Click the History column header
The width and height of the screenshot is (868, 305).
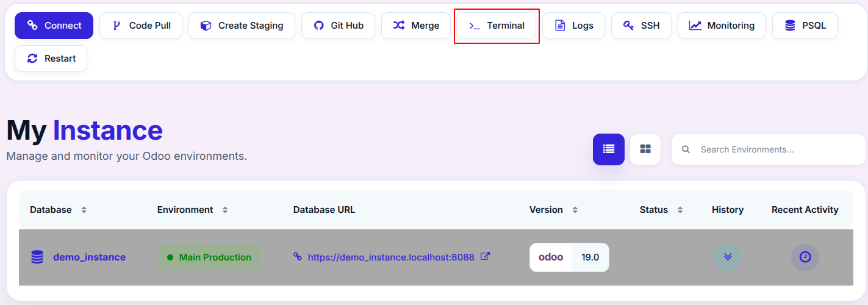[x=728, y=210]
